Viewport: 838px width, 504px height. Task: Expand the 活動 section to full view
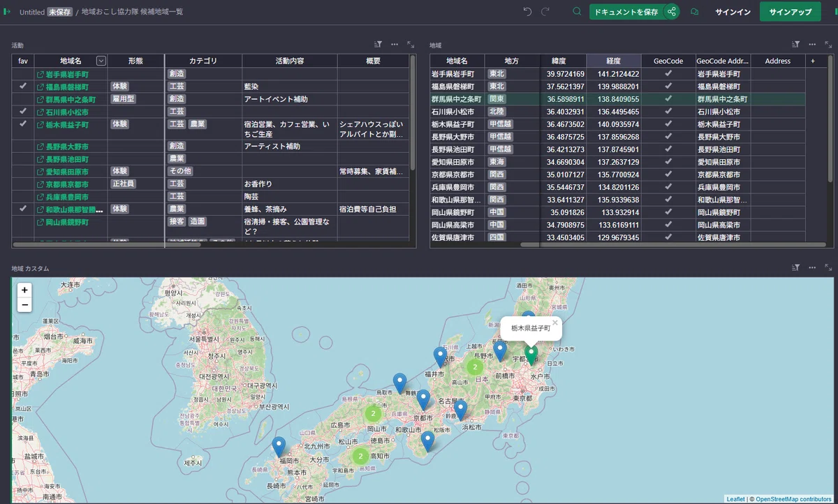[411, 44]
